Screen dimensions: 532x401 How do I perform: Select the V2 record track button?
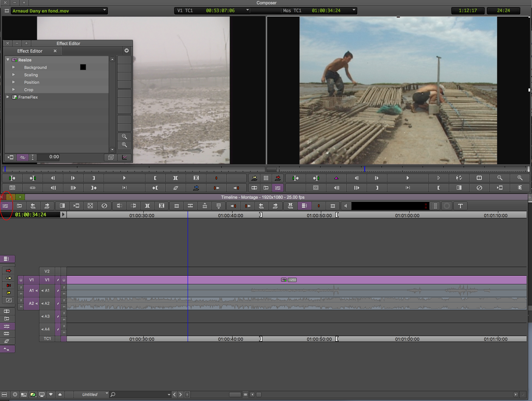tap(47, 271)
